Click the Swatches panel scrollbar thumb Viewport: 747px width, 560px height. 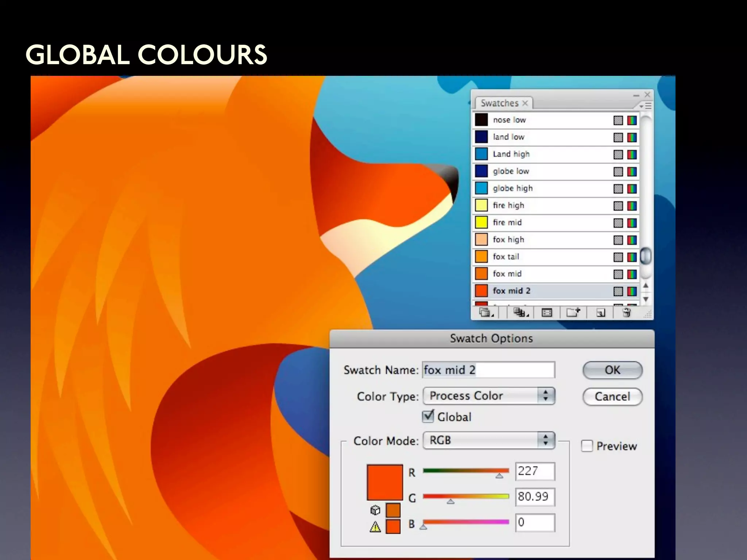646,255
